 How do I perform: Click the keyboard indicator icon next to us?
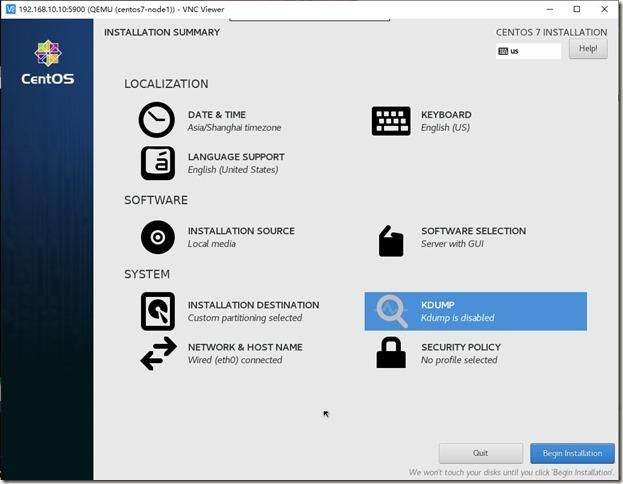click(x=503, y=51)
